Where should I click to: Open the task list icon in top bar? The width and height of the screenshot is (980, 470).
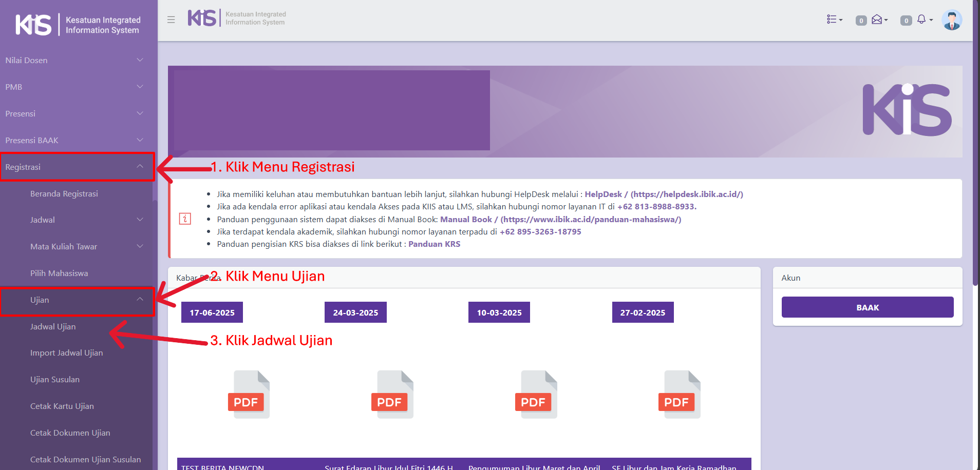(x=834, y=19)
